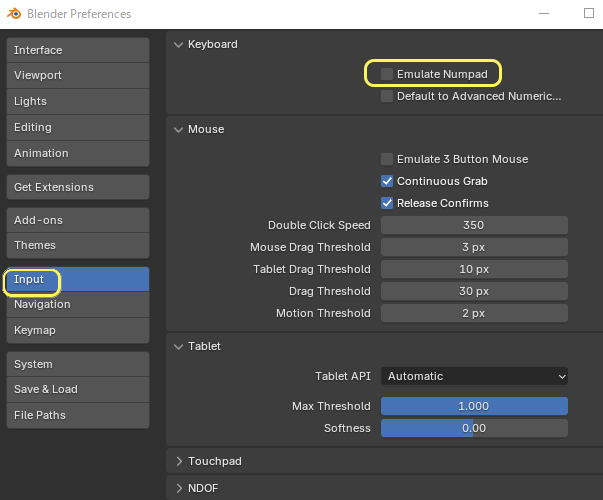Adjust the Softness slider
This screenshot has height=500, width=603.
pyautogui.click(x=473, y=428)
